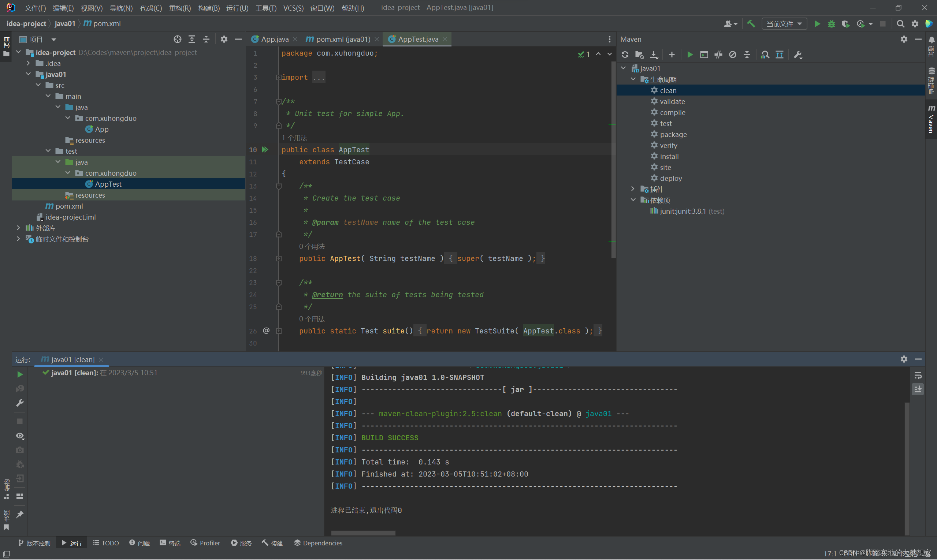Open 文件(F) menu
The height and width of the screenshot is (560, 937).
pos(35,8)
